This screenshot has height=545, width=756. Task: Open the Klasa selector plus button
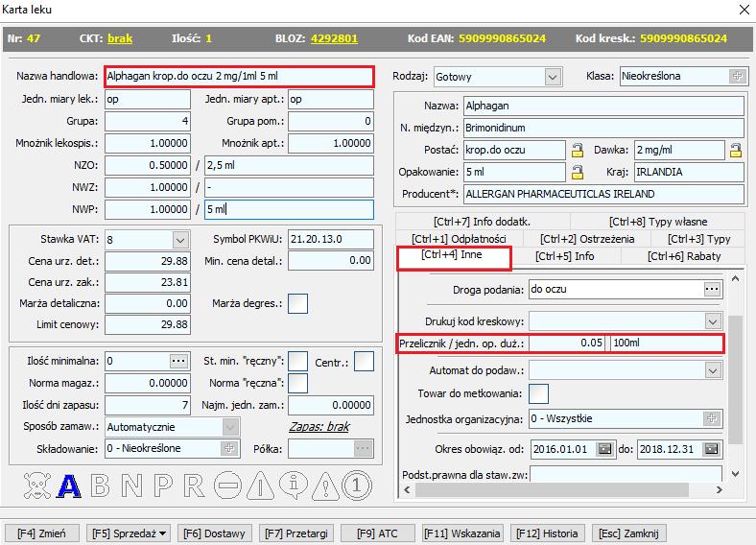[x=737, y=76]
